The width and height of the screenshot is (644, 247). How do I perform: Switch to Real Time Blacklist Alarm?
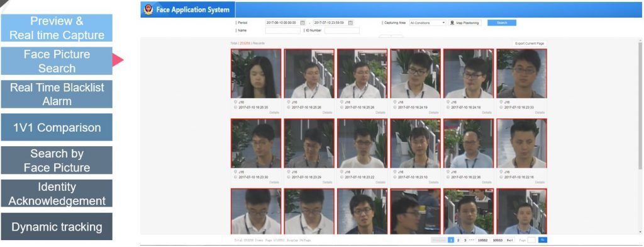coord(57,95)
